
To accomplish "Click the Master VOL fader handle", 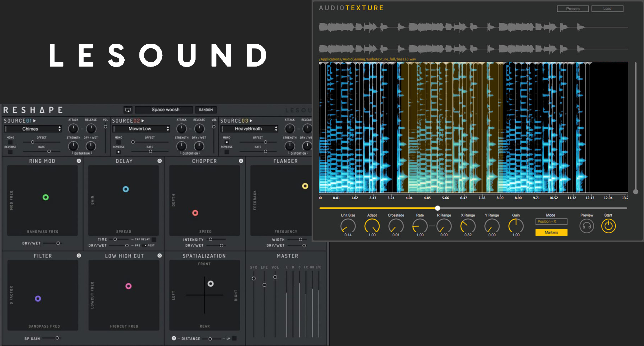I will pos(275,277).
